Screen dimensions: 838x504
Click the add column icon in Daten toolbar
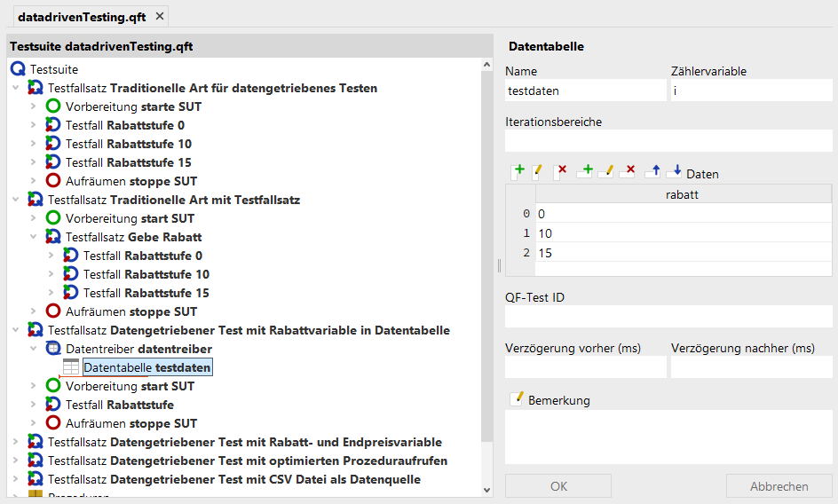(518, 171)
